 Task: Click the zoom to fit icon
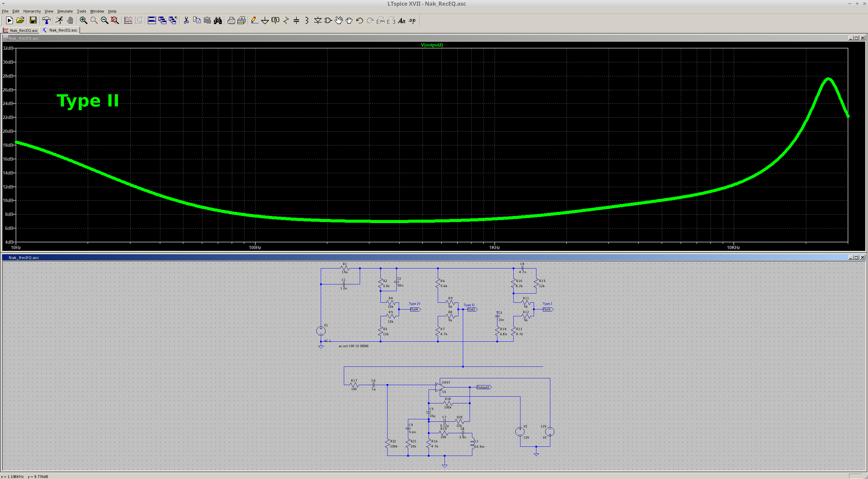tap(115, 21)
